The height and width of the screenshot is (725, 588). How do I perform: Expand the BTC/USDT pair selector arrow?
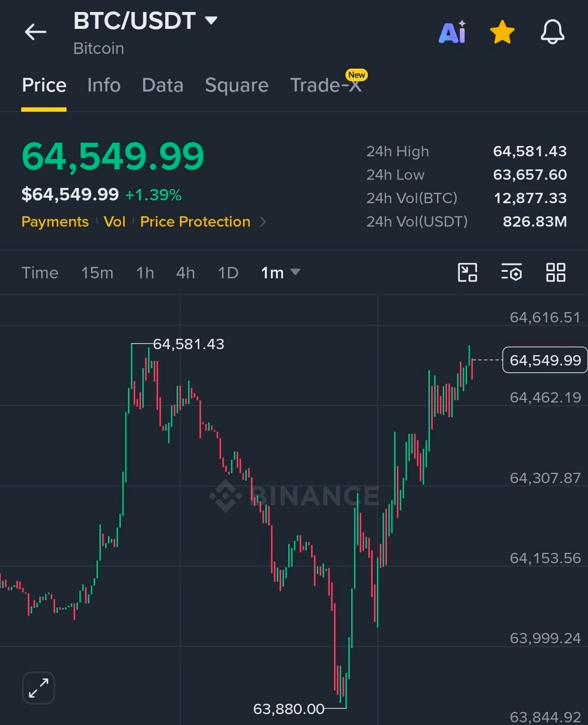pos(211,21)
